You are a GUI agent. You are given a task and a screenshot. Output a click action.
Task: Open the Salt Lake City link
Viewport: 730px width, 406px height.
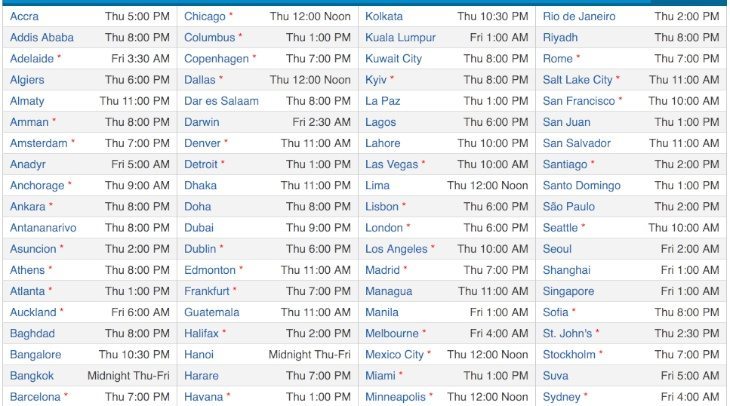[x=577, y=80]
